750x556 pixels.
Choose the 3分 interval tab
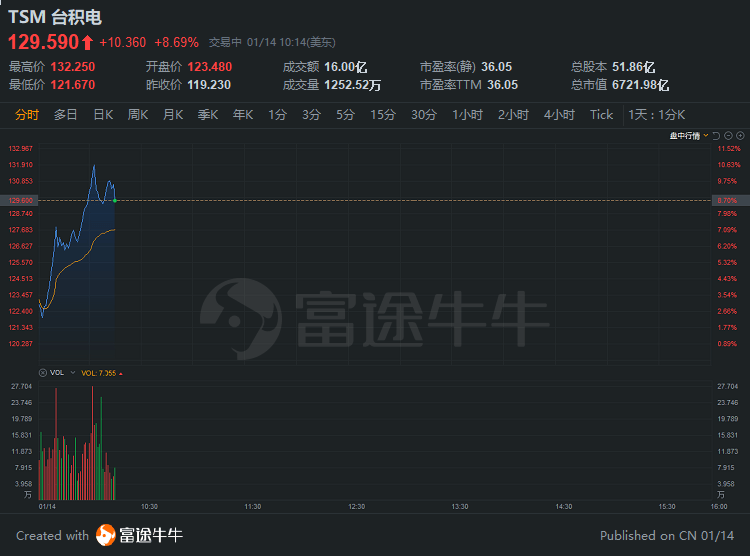pos(311,115)
